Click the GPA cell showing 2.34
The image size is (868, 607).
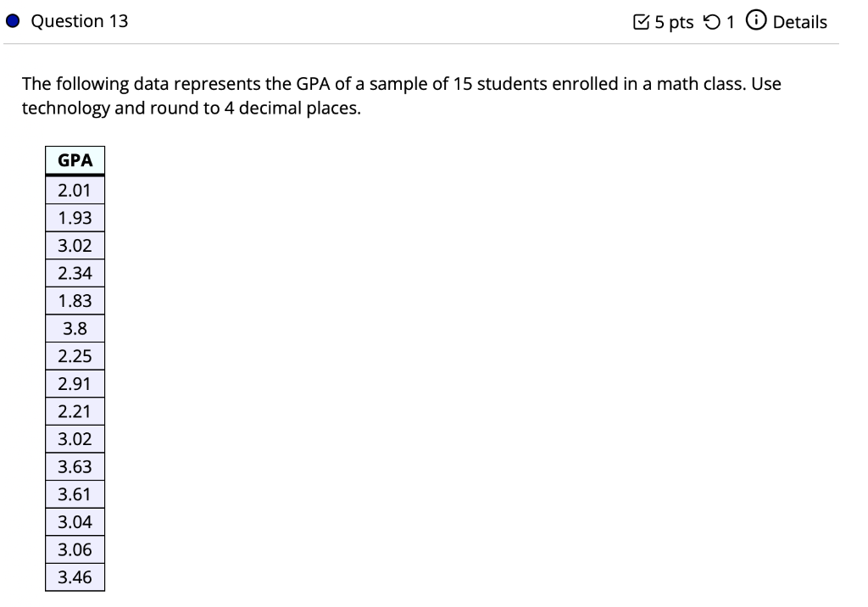(75, 272)
